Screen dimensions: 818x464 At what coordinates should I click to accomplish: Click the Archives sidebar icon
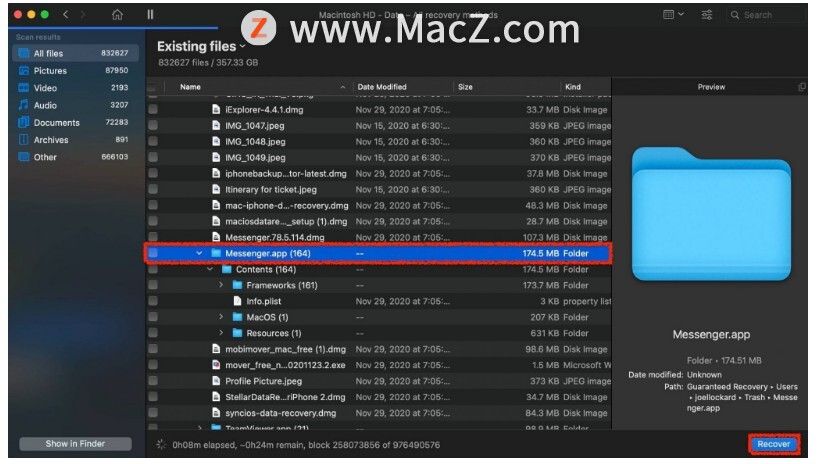(x=23, y=139)
